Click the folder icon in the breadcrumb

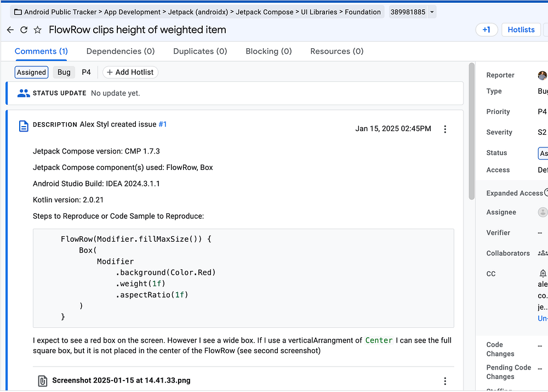18,12
